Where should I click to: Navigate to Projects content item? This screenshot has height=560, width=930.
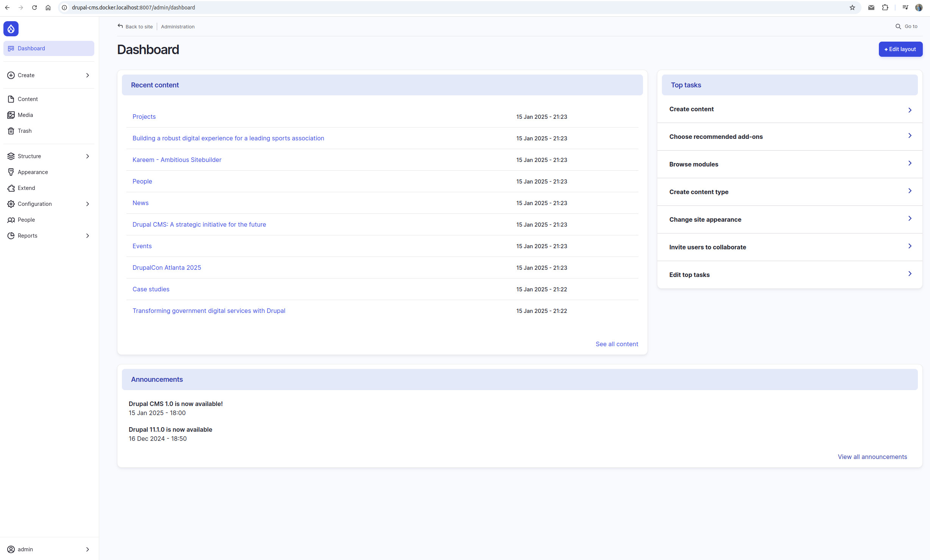144,116
